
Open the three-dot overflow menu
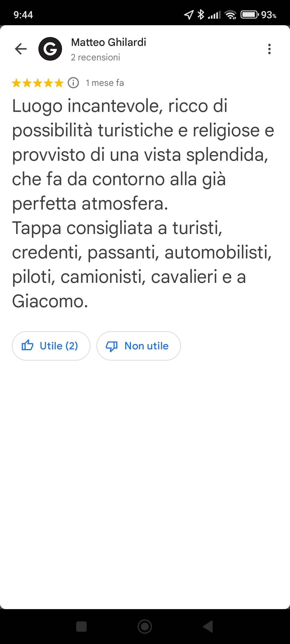coord(269,49)
